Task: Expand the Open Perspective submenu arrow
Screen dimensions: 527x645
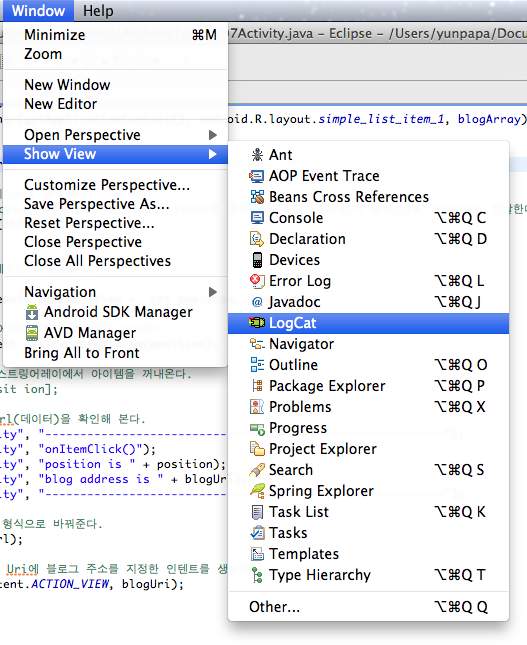Action: tap(213, 135)
